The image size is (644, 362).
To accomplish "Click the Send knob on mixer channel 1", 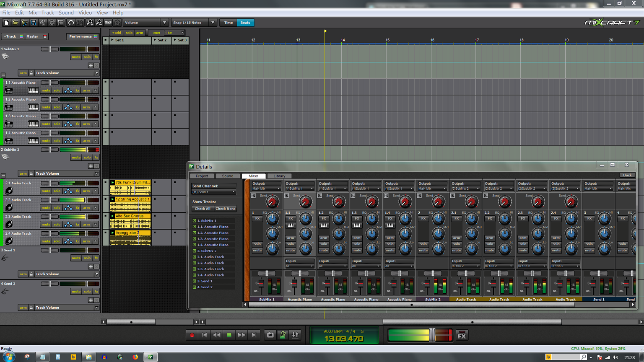I will point(272,202).
